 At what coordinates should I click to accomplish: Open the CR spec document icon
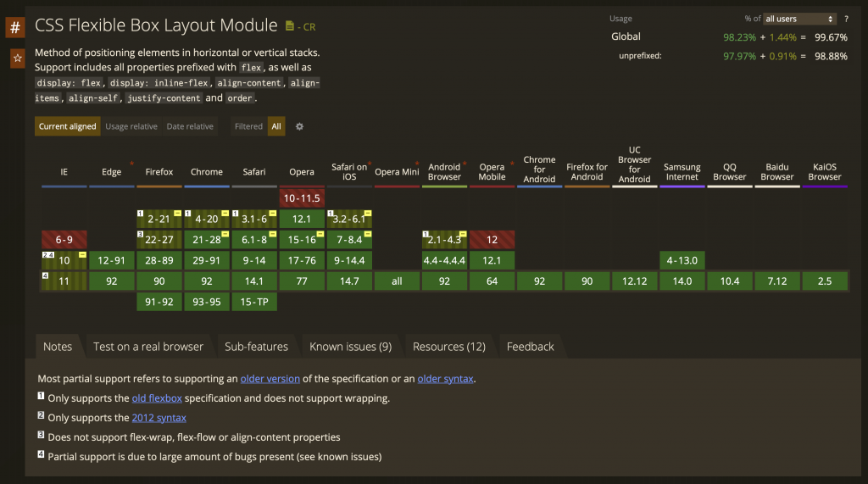tap(290, 26)
